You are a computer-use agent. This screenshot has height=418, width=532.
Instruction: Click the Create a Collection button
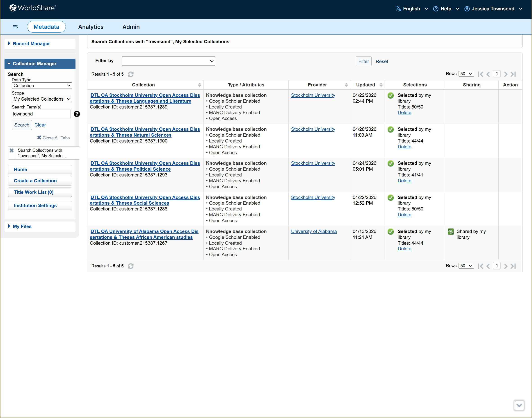(40, 181)
